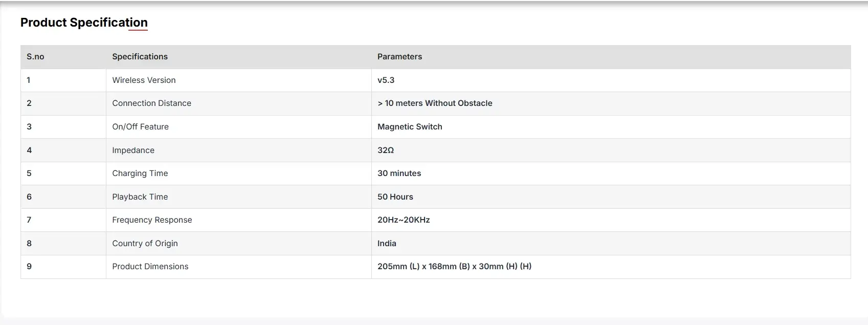This screenshot has width=868, height=325.
Task: Click the Frequency Response label
Action: 152,220
